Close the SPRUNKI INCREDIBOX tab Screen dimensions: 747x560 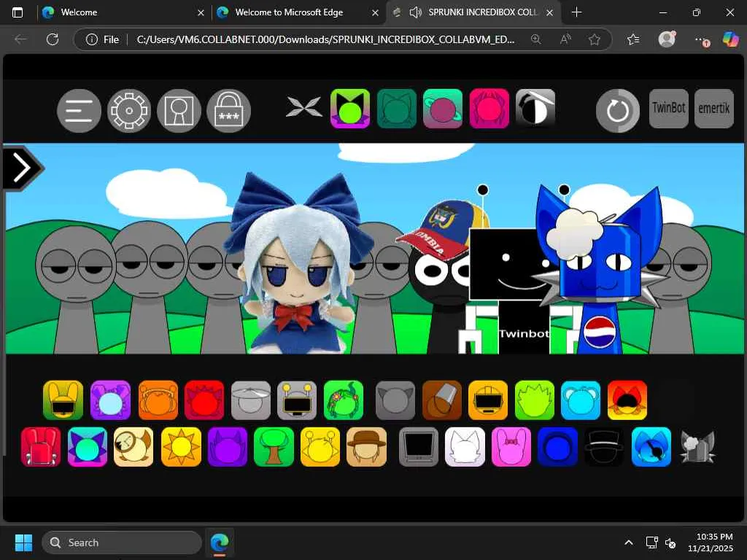[x=550, y=12]
